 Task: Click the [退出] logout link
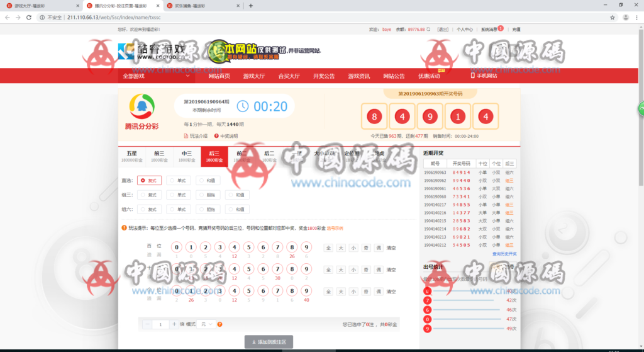coord(443,29)
